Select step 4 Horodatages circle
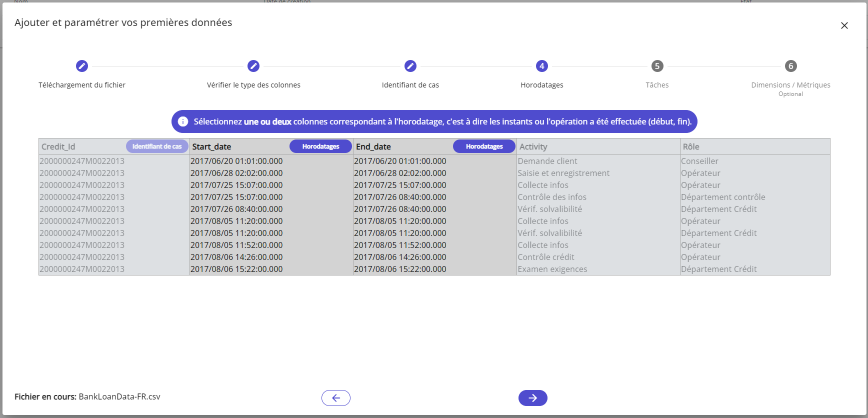Image resolution: width=868 pixels, height=418 pixels. (542, 66)
